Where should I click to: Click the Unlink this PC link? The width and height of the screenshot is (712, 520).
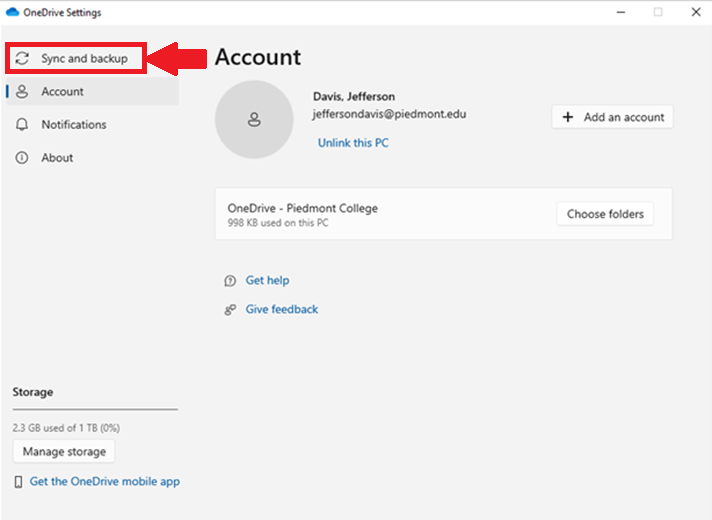[x=353, y=143]
